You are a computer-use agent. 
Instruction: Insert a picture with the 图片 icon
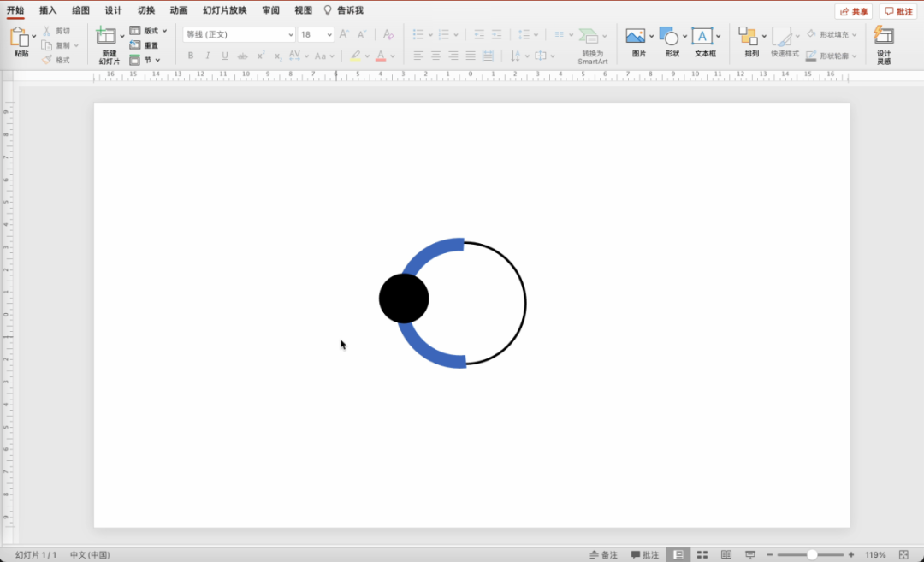tap(635, 36)
